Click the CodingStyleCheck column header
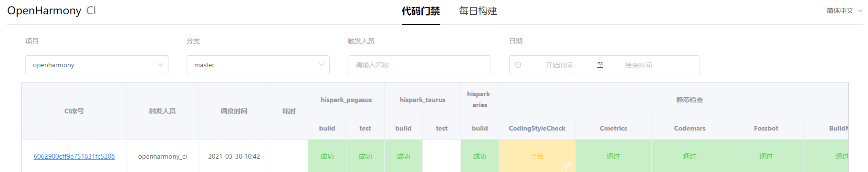The height and width of the screenshot is (172, 868). click(x=537, y=128)
